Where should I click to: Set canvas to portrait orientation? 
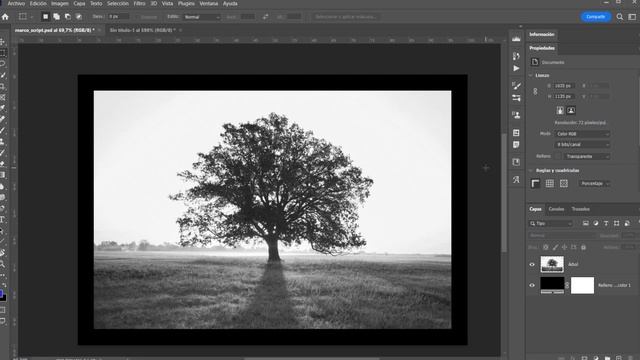[560, 110]
